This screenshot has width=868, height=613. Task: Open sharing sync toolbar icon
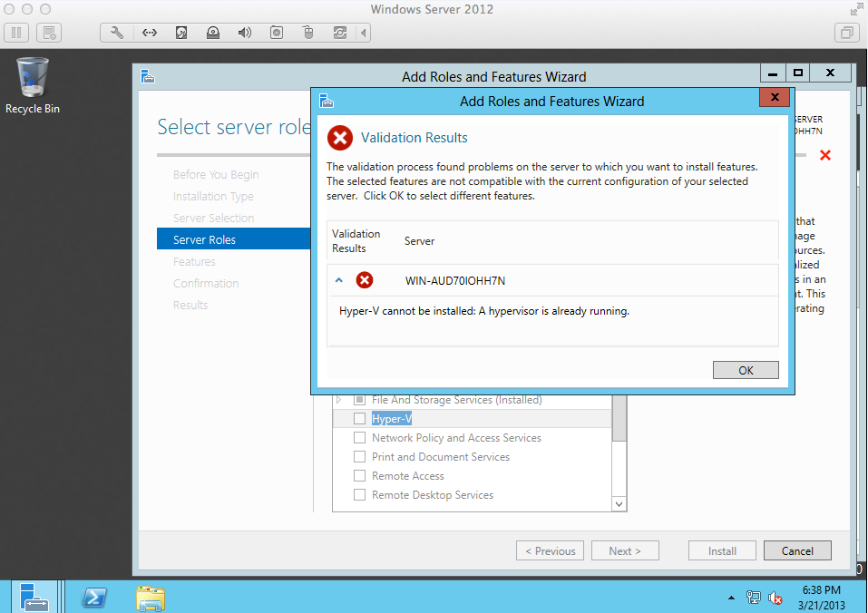coord(340,34)
